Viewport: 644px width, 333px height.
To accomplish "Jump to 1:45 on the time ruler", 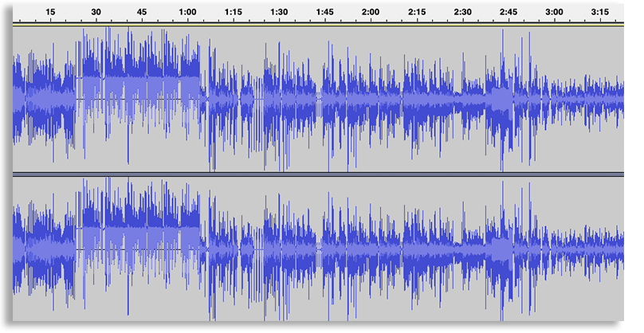I will point(325,12).
